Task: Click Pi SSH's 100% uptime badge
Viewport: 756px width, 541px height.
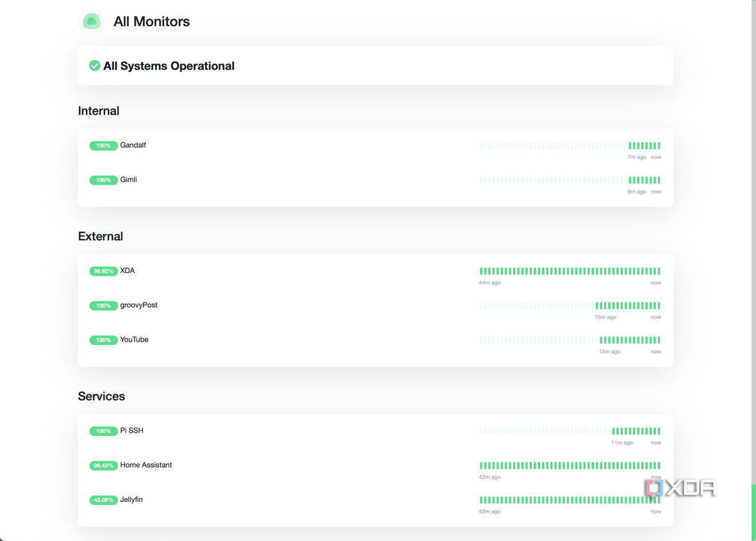Action: (x=103, y=431)
